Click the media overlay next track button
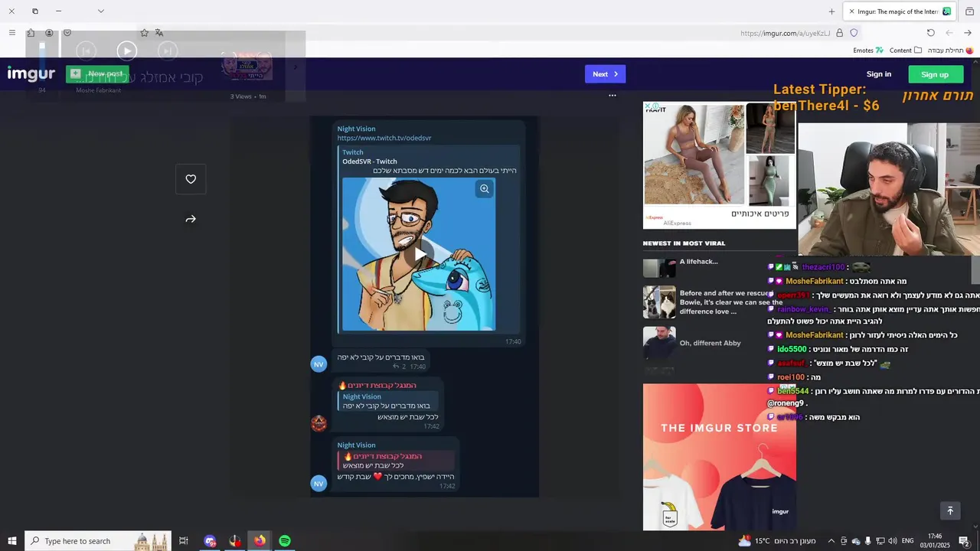Screen dimensions: 980x551 (x=168, y=51)
